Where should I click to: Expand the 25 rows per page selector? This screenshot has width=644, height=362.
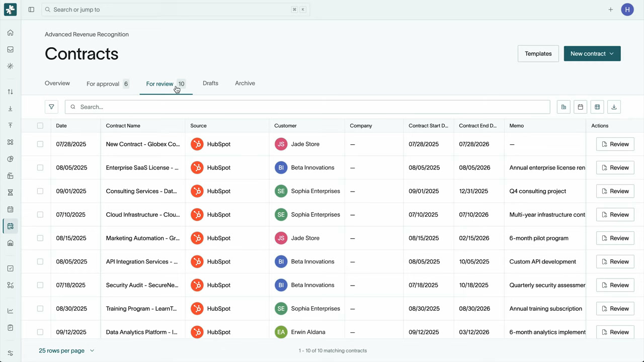point(66,350)
